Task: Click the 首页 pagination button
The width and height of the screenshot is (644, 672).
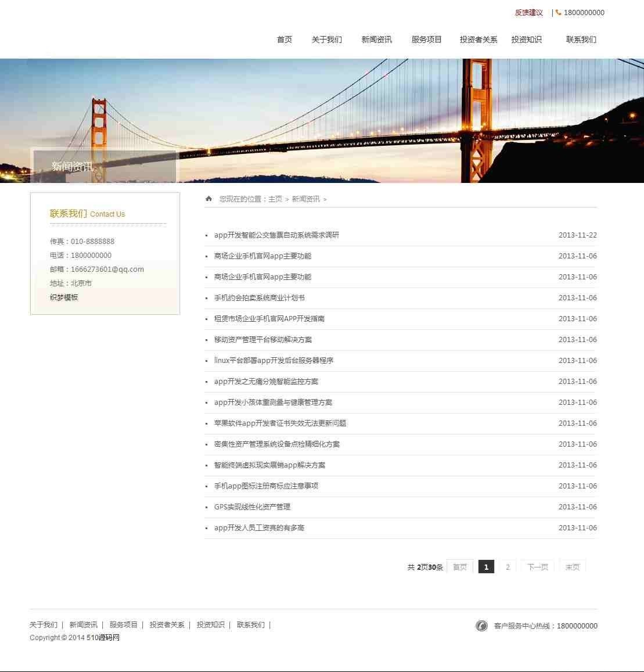Action: pos(460,567)
